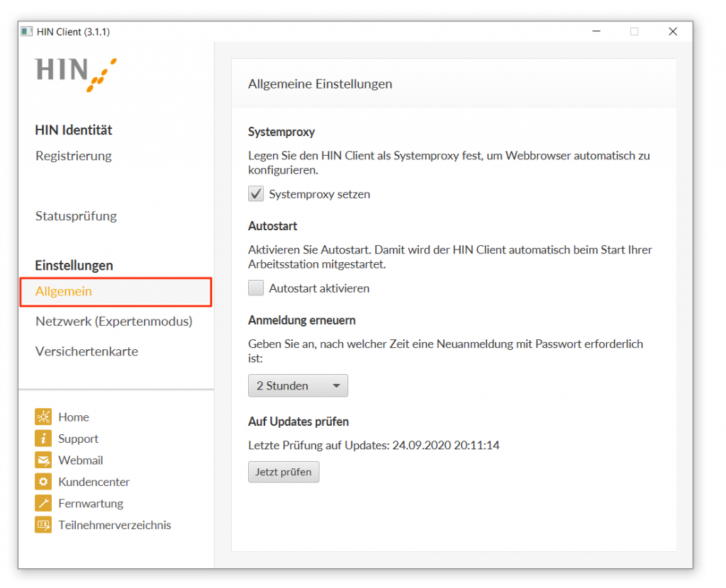
Task: Click the Auf Updates prüfen heading
Action: pyautogui.click(x=298, y=422)
